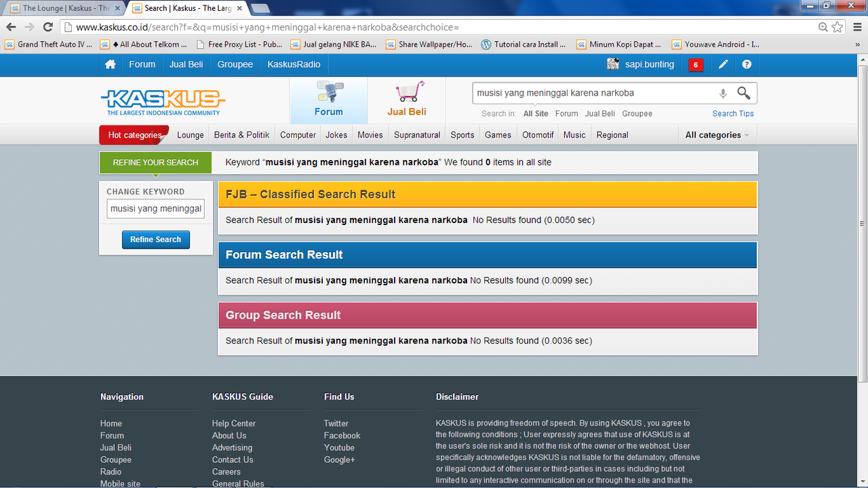Viewport: 868px width, 488px height.
Task: Open the Careers footer link
Action: click(226, 472)
